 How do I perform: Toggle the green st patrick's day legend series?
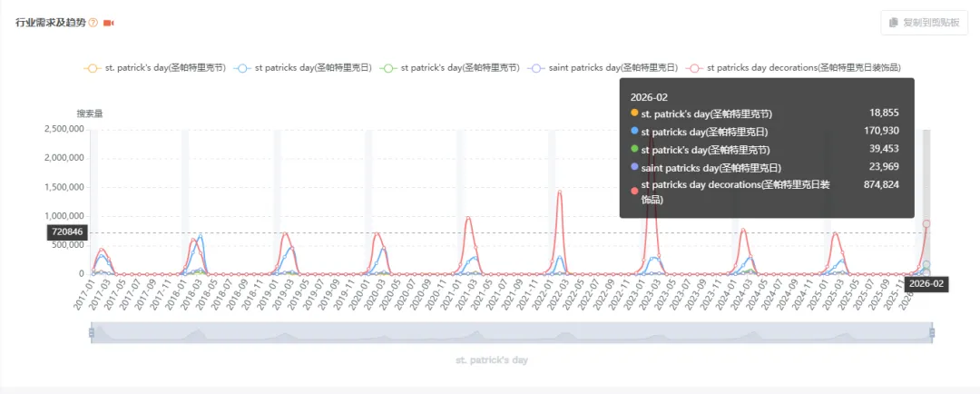point(450,67)
